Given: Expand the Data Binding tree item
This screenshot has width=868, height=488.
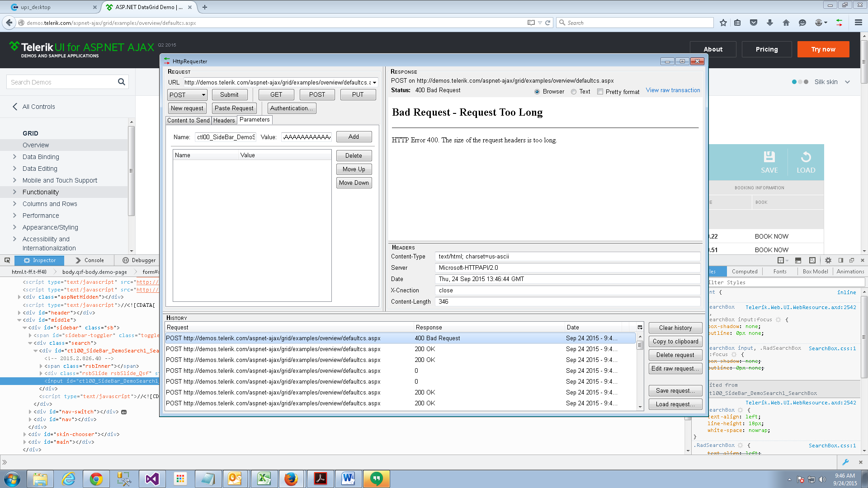Looking at the screenshot, I should (x=14, y=157).
